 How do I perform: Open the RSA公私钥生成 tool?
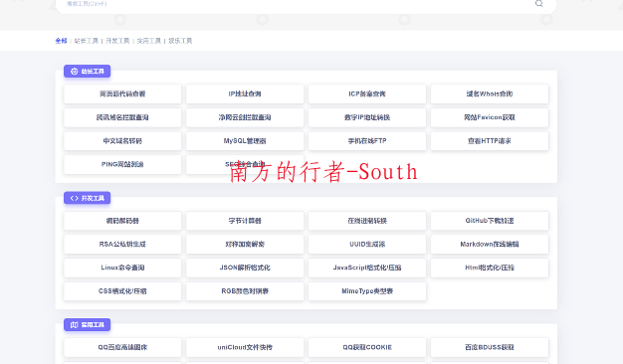(122, 244)
